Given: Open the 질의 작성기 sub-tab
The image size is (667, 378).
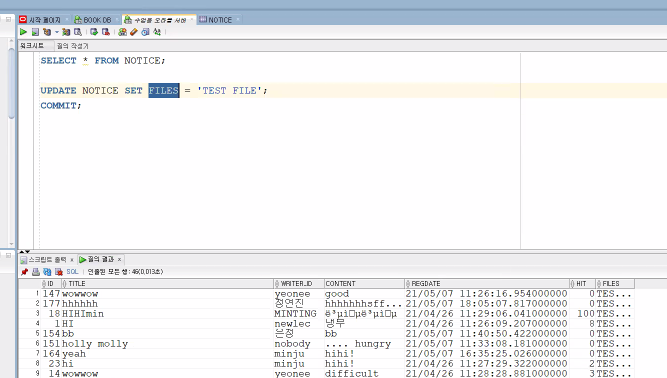Looking at the screenshot, I should point(72,46).
